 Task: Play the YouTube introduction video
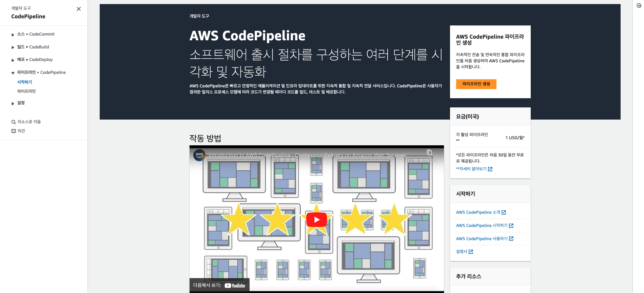click(x=316, y=219)
